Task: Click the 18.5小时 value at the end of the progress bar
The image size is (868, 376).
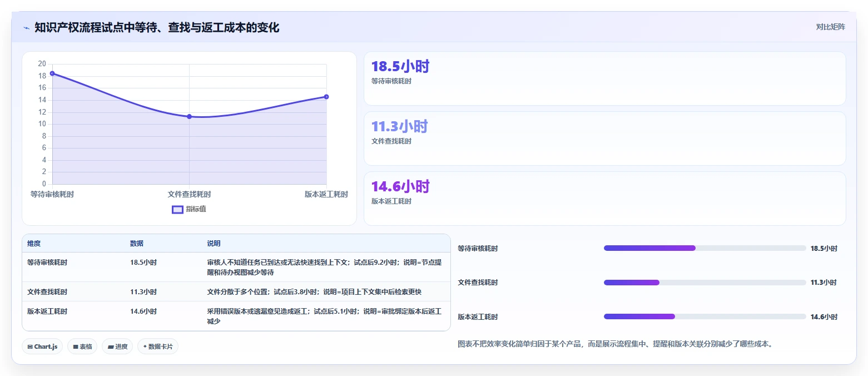Action: coord(824,249)
